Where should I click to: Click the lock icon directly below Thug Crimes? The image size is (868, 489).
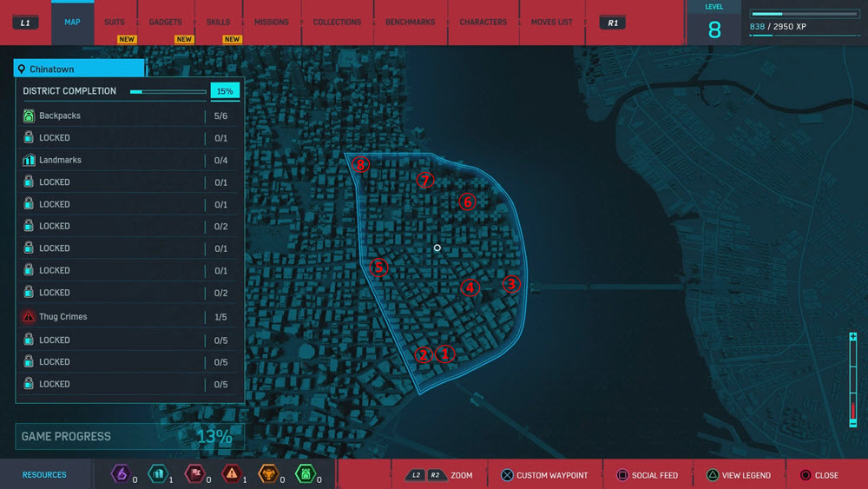pyautogui.click(x=29, y=340)
